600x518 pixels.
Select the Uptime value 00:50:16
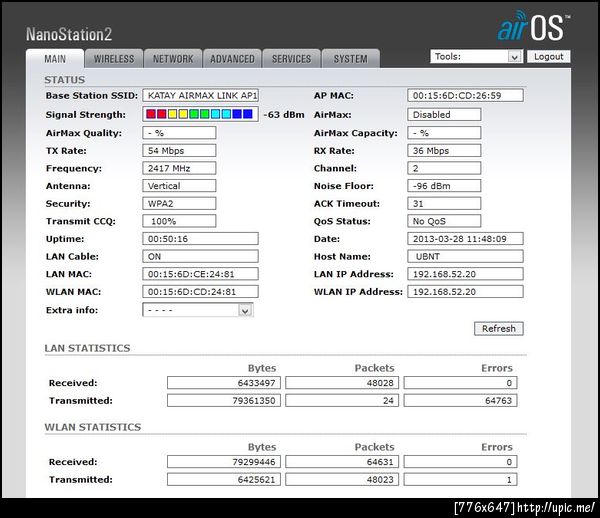click(201, 239)
